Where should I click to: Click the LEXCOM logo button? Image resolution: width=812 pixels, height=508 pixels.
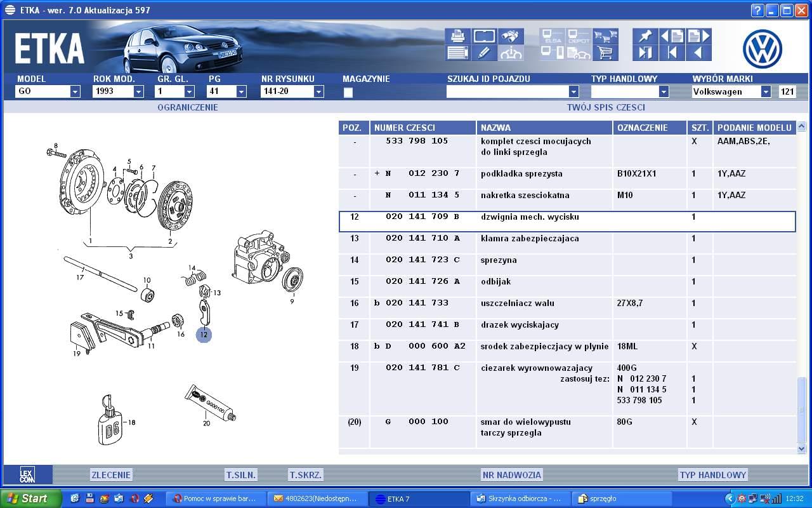27,474
